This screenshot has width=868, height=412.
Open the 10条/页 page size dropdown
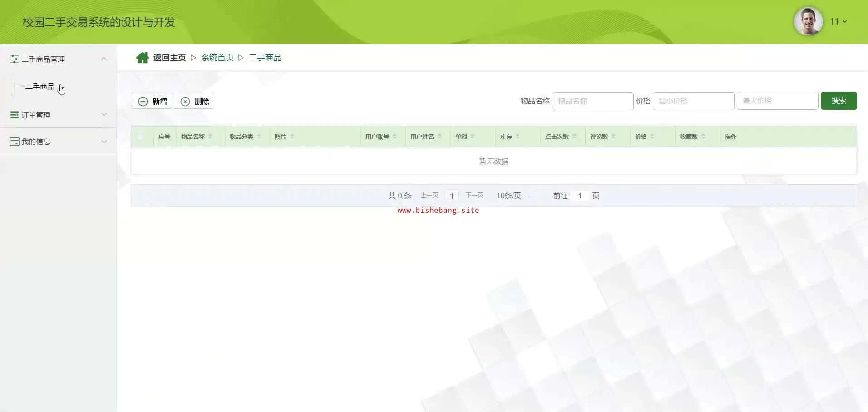click(514, 196)
